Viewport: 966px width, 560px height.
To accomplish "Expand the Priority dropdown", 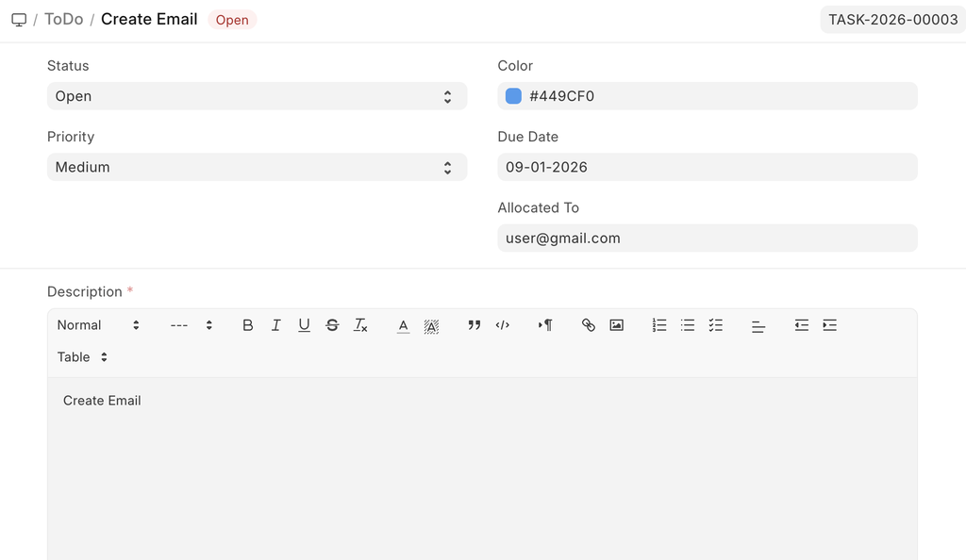I will coord(257,167).
